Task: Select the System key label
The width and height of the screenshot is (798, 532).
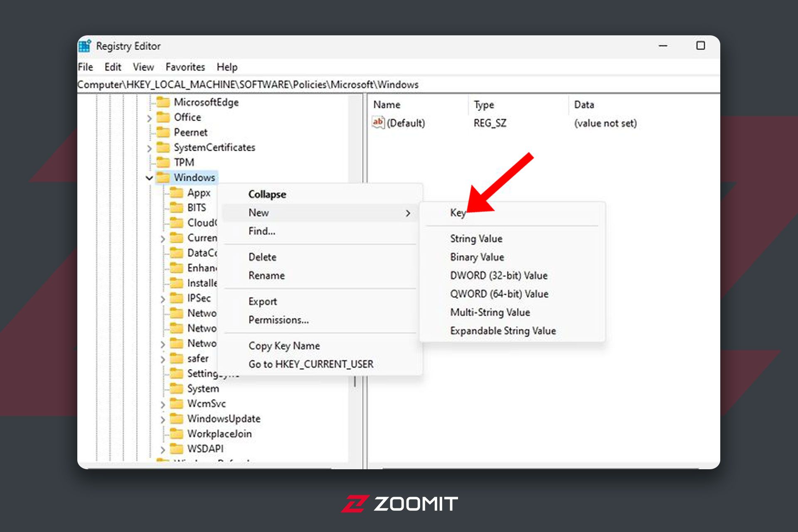Action: (203, 389)
